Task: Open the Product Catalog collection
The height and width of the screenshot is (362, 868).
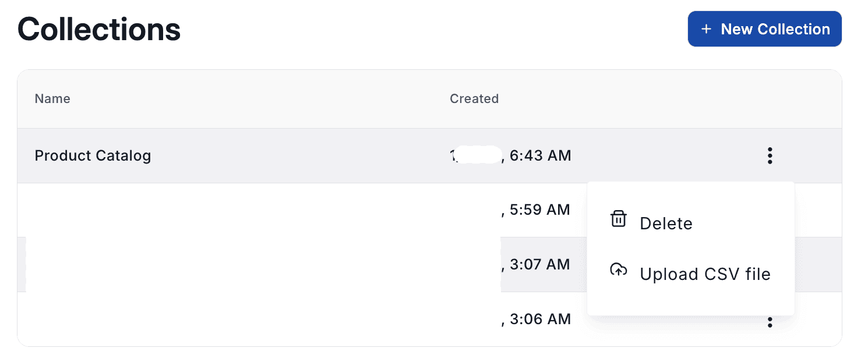Action: (93, 156)
